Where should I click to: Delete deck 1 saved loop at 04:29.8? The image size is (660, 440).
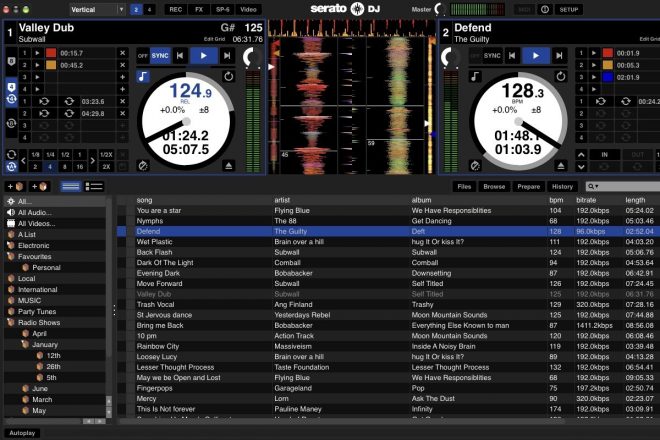click(122, 114)
